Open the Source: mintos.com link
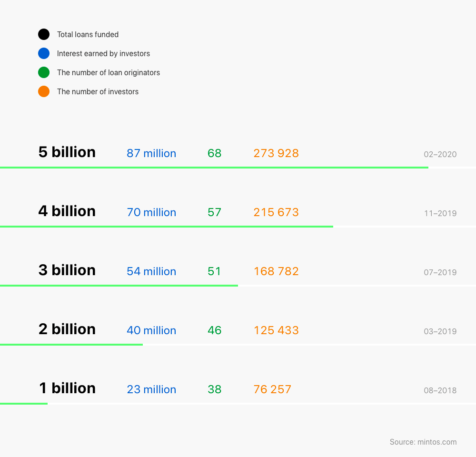Viewport: 476px width, 457px height. pos(423,442)
